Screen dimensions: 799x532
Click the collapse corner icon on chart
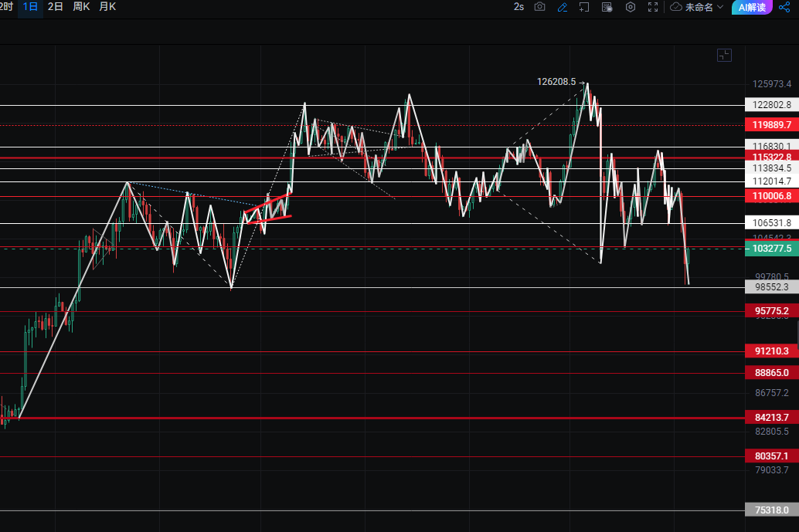[724, 55]
